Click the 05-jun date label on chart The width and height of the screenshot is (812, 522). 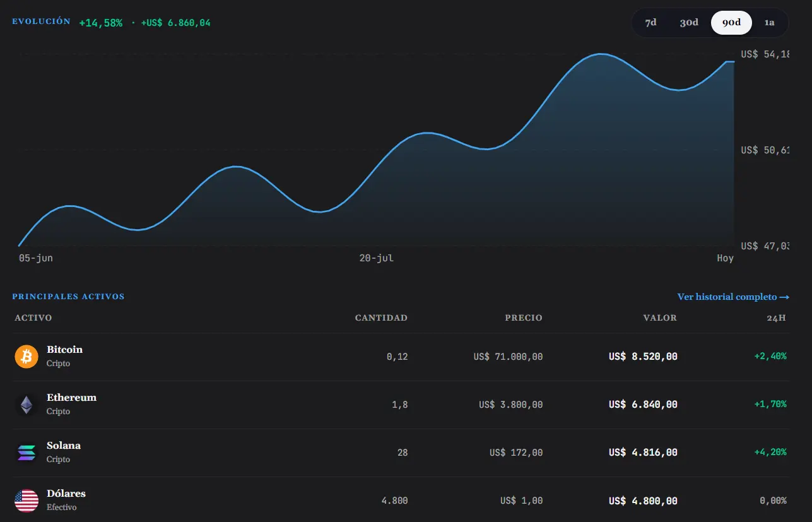pos(36,258)
